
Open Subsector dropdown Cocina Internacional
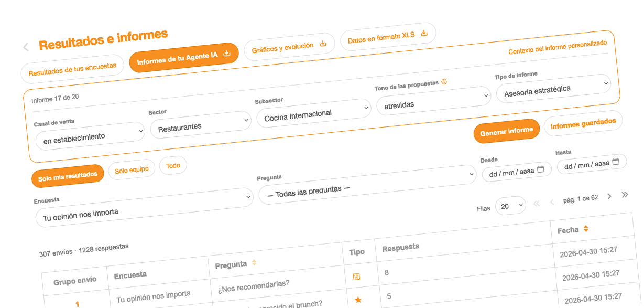[x=314, y=113]
